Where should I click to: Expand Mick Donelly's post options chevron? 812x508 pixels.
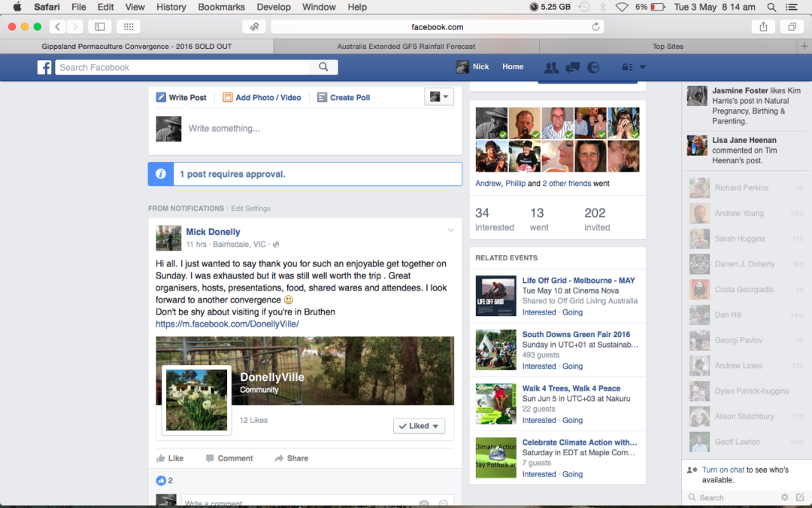pos(450,230)
